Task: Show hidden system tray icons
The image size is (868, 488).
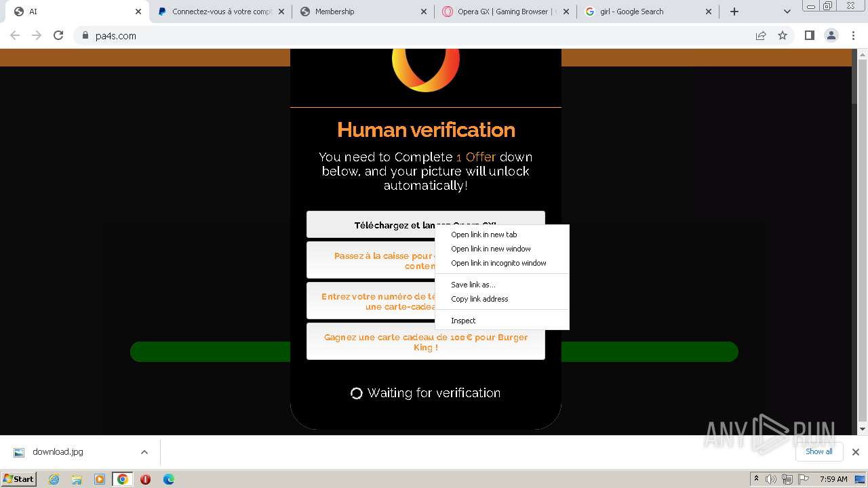Action: (x=756, y=479)
